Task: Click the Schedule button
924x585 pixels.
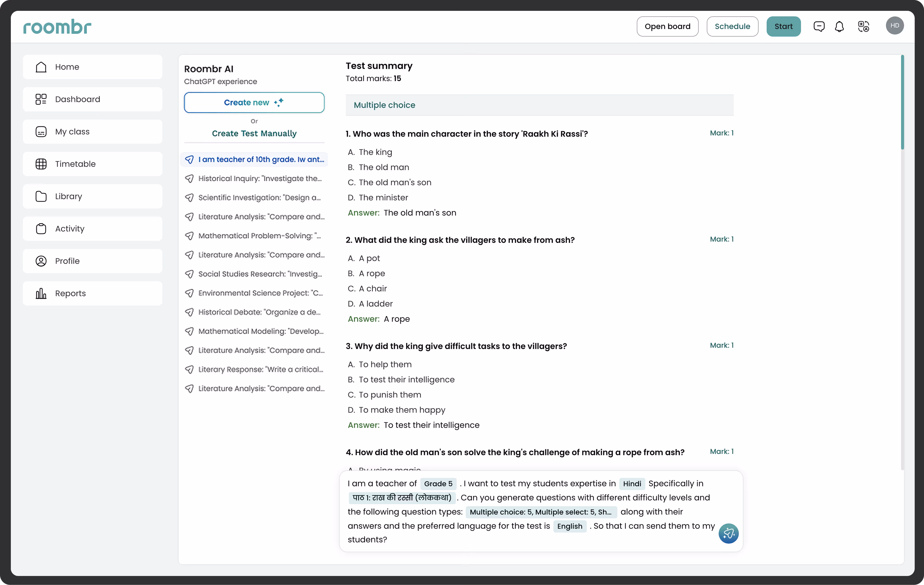Action: click(732, 26)
